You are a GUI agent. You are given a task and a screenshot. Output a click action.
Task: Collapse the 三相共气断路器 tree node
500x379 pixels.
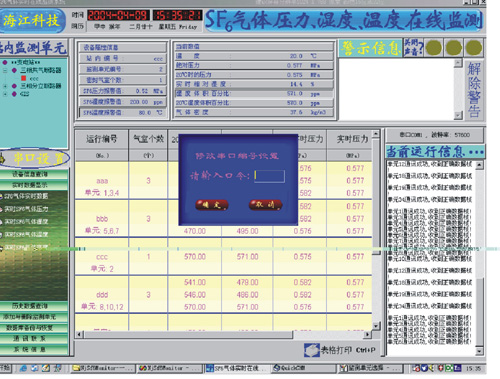(x=5, y=70)
